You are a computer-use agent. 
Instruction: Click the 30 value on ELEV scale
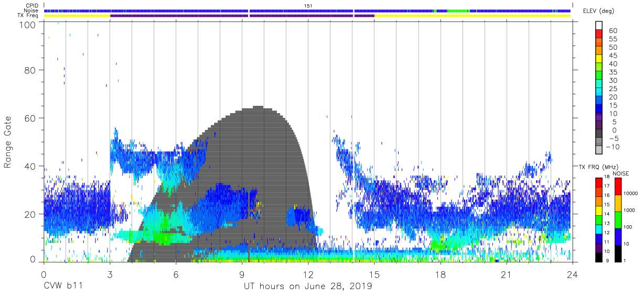pos(612,81)
